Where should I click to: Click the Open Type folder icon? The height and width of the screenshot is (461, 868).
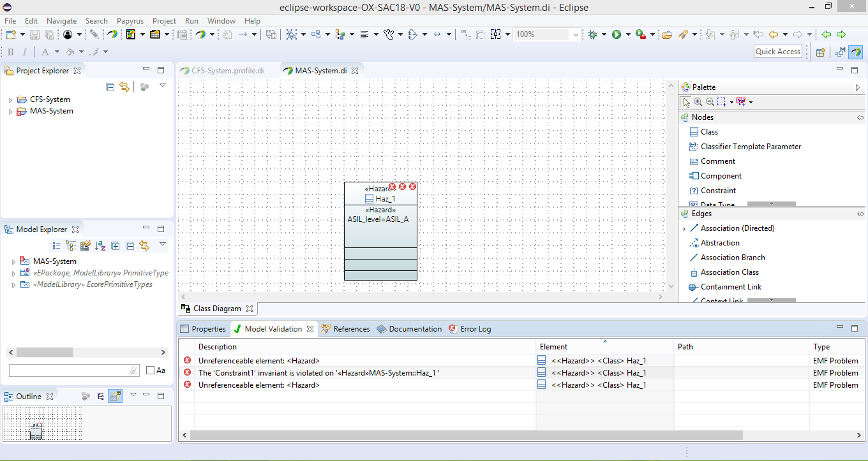(667, 34)
